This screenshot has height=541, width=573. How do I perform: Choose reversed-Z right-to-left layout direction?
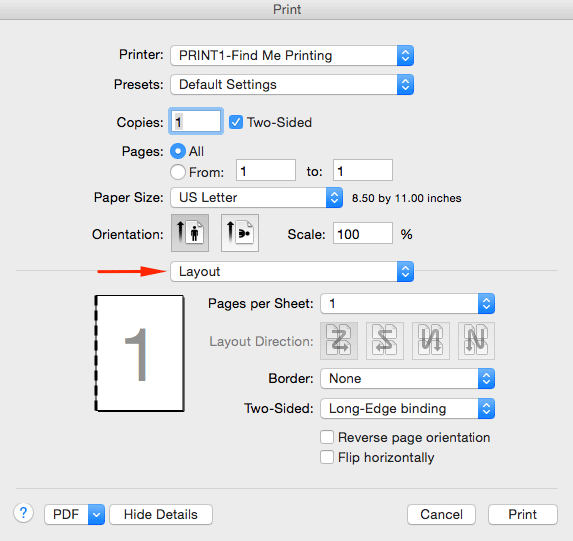[385, 341]
